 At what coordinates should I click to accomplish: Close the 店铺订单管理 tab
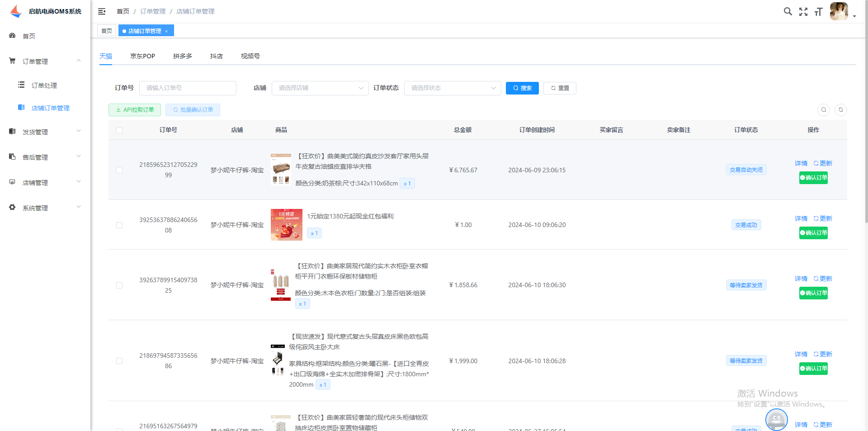click(166, 31)
